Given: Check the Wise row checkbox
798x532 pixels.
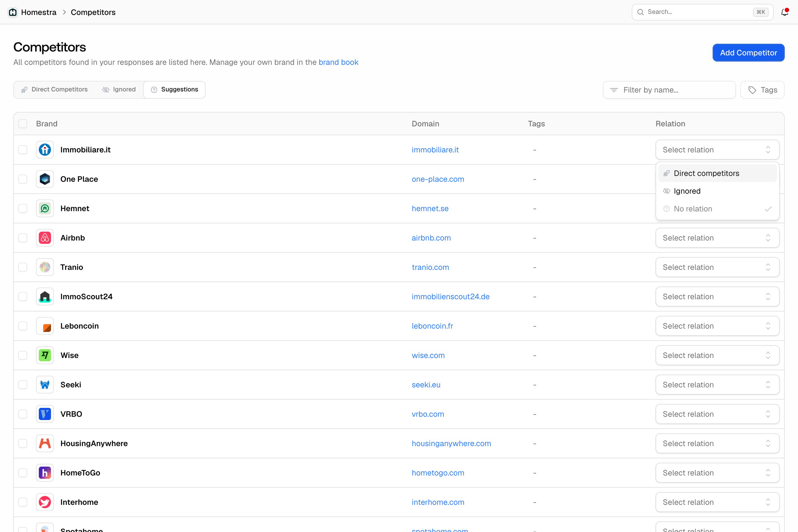Looking at the screenshot, I should (x=23, y=355).
